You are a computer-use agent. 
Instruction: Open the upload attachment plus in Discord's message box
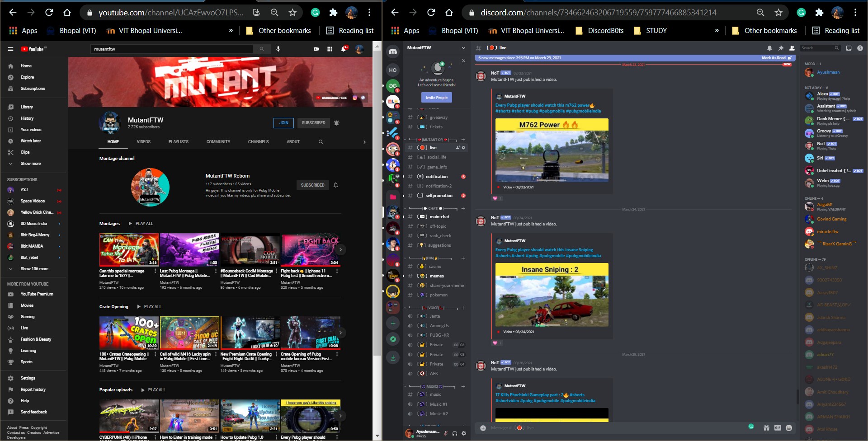(483, 428)
